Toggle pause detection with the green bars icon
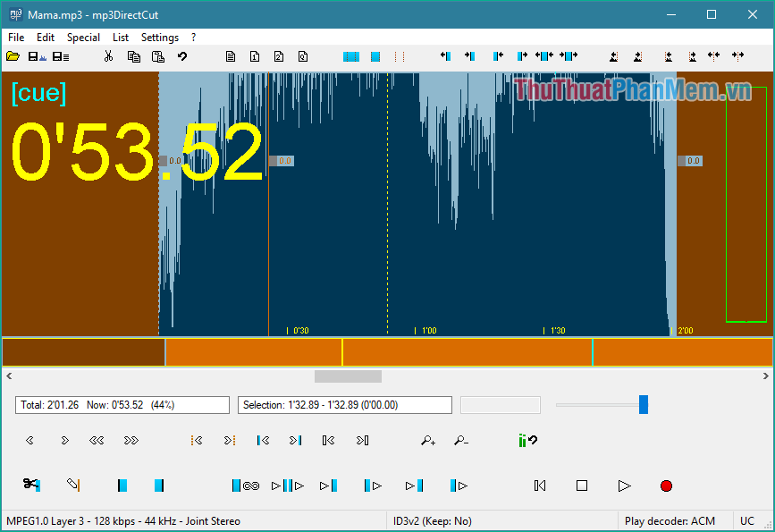775x532 pixels. (x=526, y=440)
